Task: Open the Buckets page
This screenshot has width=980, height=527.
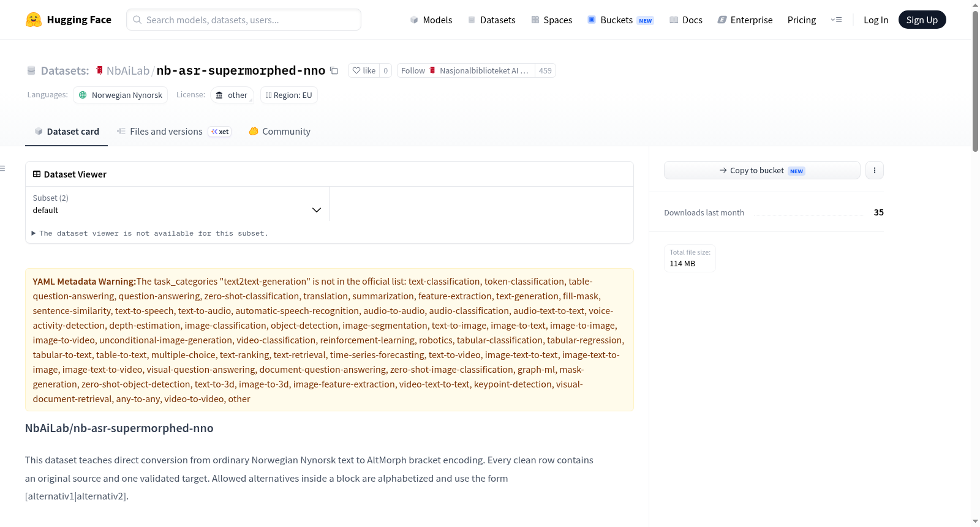Action: point(620,20)
